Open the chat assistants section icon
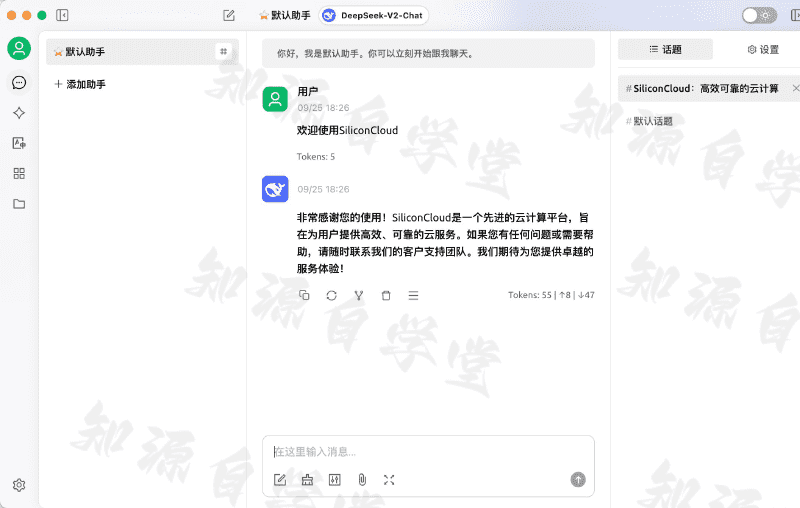Screen dimensions: 800x508 tap(19, 83)
